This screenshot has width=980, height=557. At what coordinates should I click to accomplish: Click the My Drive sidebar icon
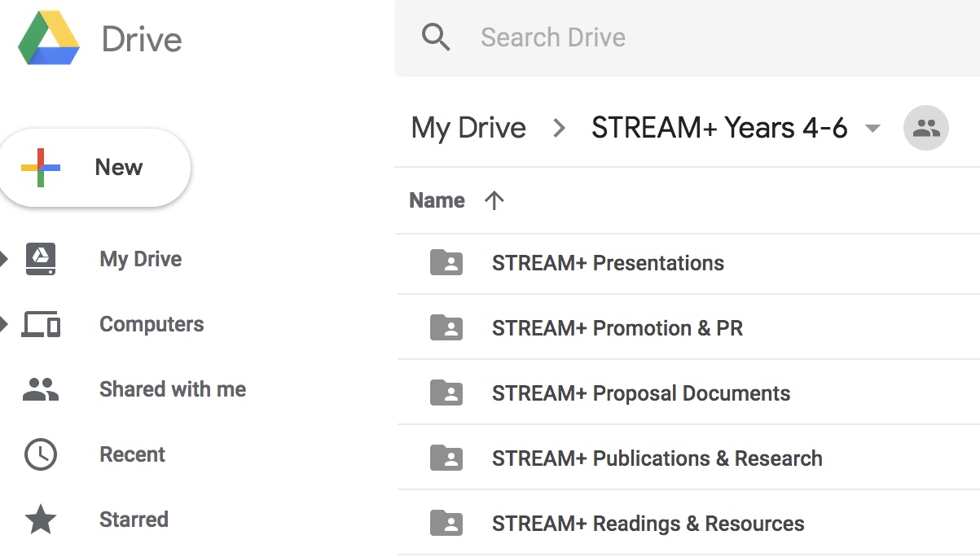pyautogui.click(x=41, y=259)
